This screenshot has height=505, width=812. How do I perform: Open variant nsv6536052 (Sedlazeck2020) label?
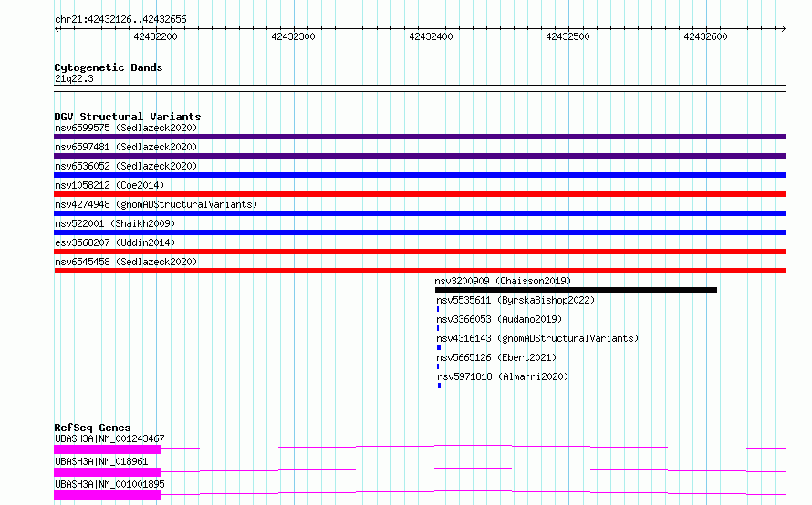pyautogui.click(x=126, y=166)
